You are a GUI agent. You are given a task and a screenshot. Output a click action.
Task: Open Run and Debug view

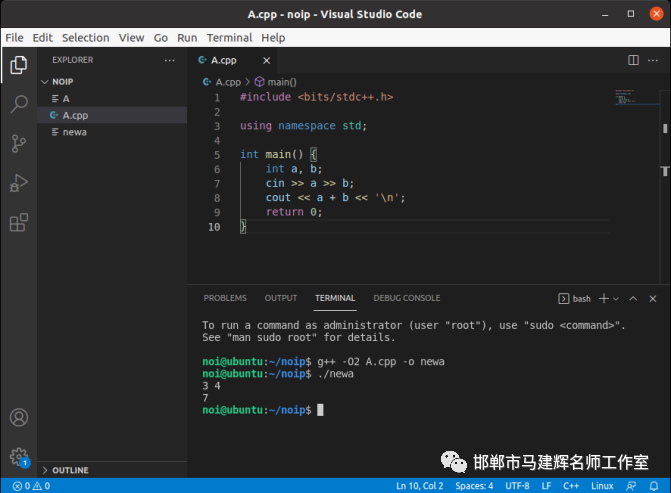point(18,183)
